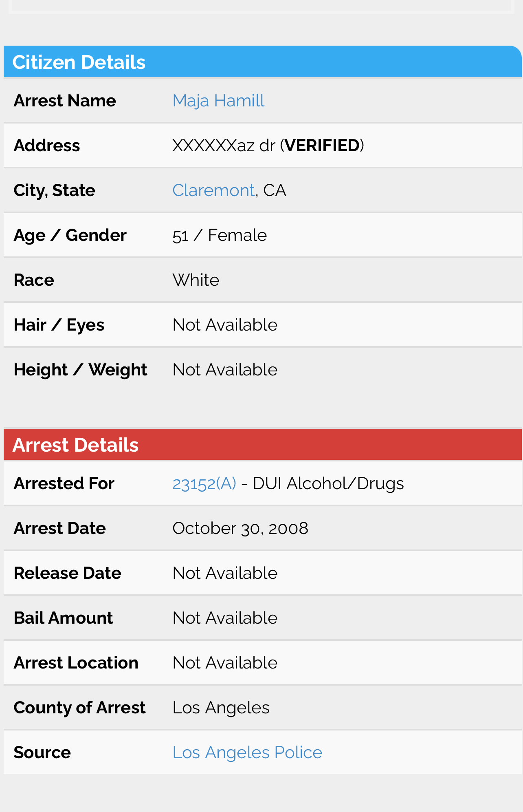Click the Arrest Name label
The width and height of the screenshot is (523, 812).
point(65,101)
